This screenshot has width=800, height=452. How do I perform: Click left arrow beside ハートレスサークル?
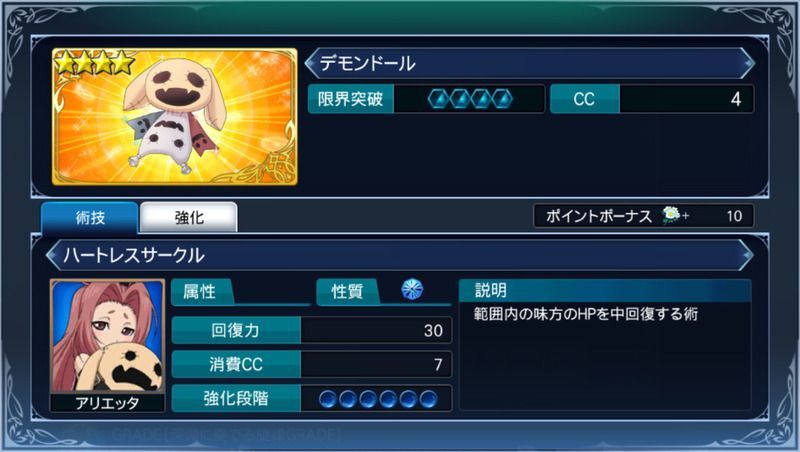pyautogui.click(x=52, y=255)
